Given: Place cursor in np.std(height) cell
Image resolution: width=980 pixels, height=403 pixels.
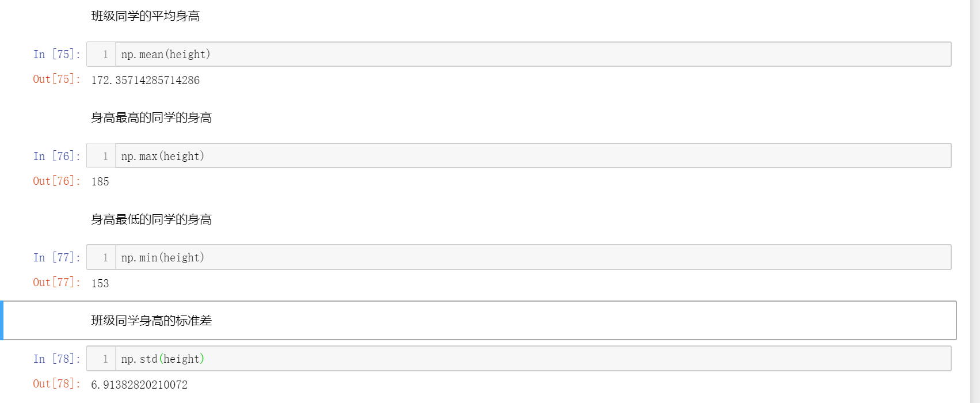Looking at the screenshot, I should click(x=518, y=359).
